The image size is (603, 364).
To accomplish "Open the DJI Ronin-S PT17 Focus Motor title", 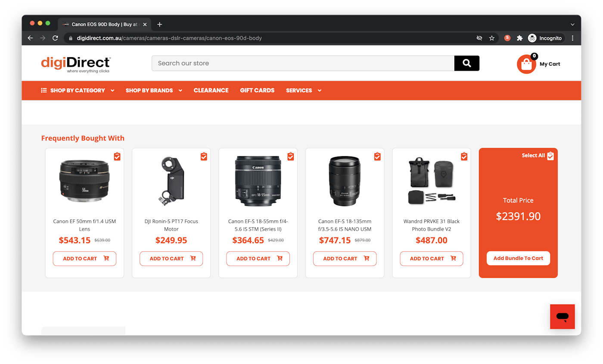I will coord(171,225).
